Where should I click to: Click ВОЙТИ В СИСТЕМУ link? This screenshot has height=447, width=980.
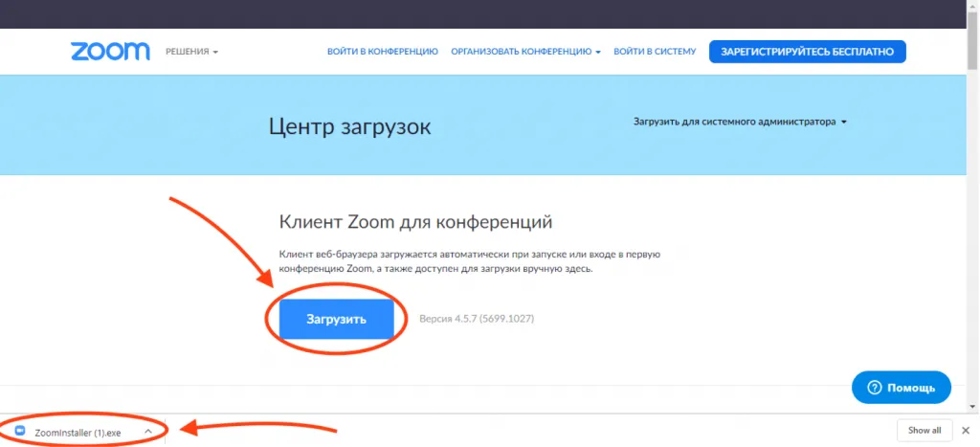pos(655,52)
